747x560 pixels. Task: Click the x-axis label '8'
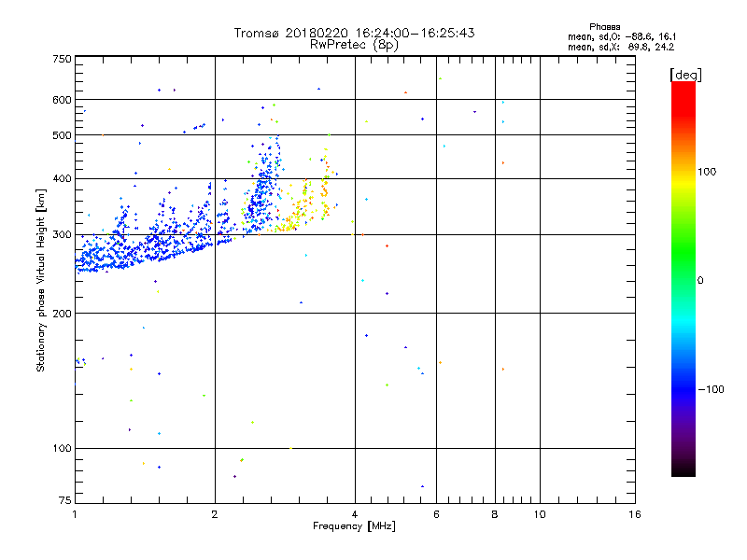(495, 514)
